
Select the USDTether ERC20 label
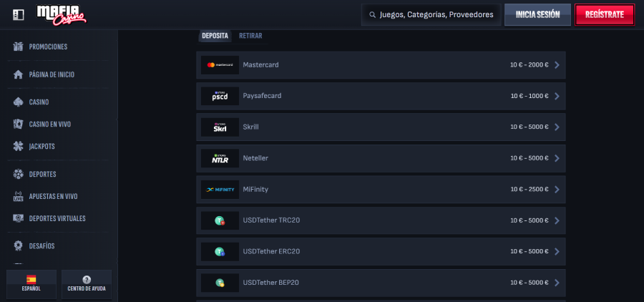click(271, 251)
